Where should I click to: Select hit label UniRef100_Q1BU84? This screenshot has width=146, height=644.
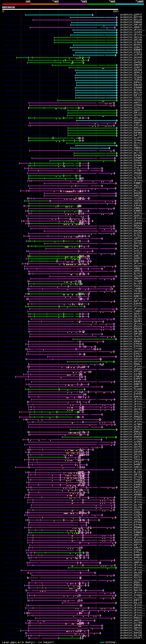(x=131, y=223)
